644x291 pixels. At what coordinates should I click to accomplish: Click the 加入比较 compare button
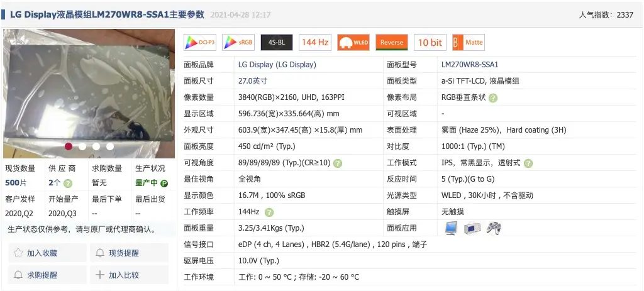click(x=129, y=275)
